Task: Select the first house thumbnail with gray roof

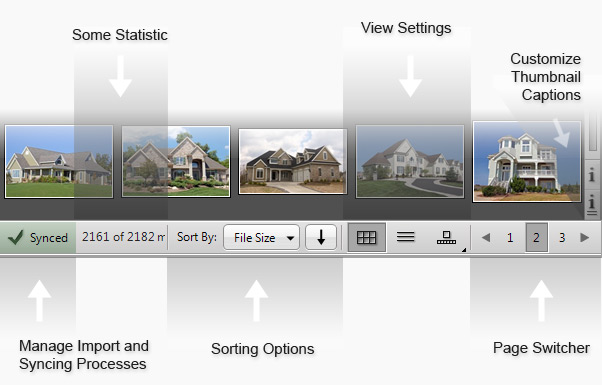Action: point(59,161)
